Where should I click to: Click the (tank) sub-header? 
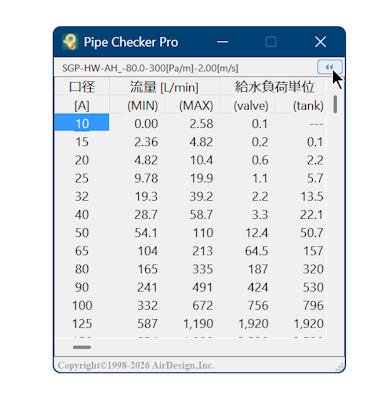click(308, 106)
